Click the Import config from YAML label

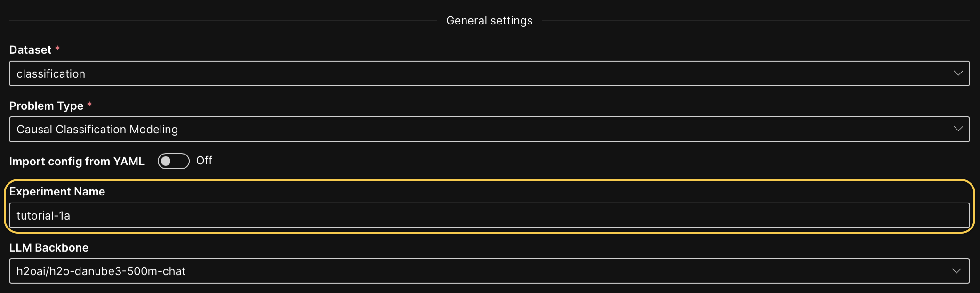pos(77,161)
